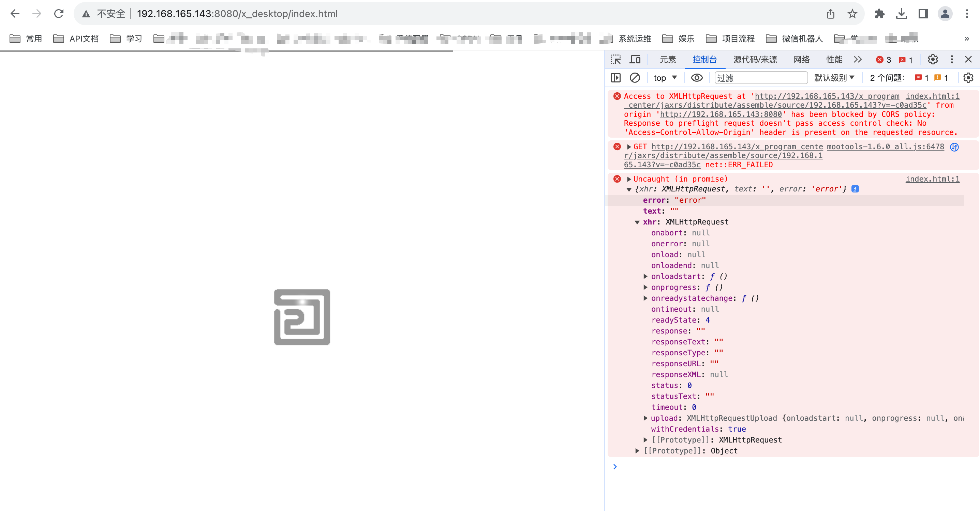Image resolution: width=980 pixels, height=511 pixels.
Task: Toggle the console sidebar panel icon
Action: click(x=615, y=78)
